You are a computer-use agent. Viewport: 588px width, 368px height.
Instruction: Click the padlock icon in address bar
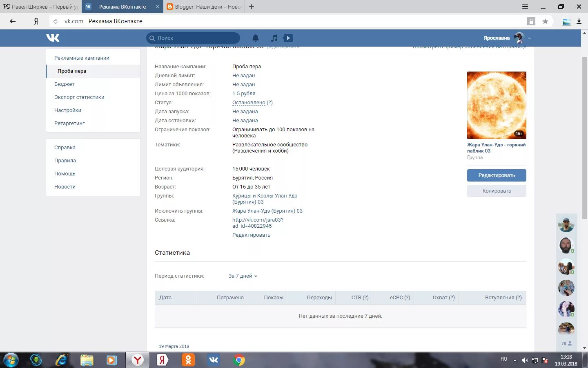pos(531,21)
